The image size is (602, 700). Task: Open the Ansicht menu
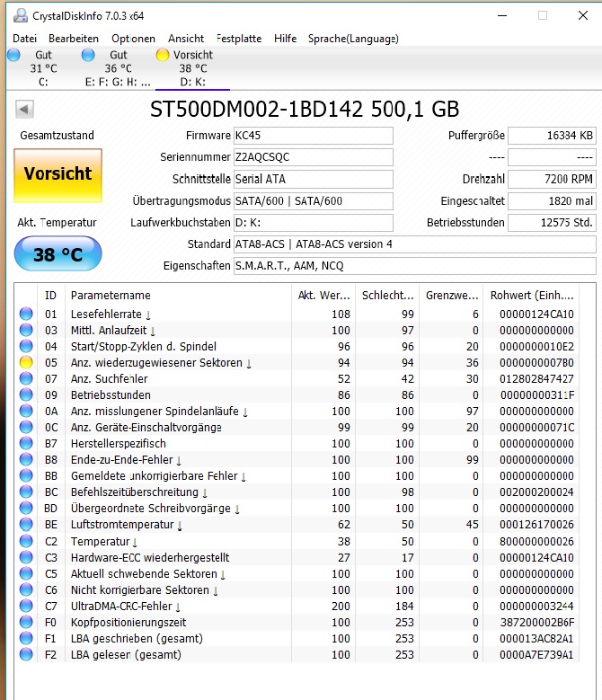(x=186, y=39)
